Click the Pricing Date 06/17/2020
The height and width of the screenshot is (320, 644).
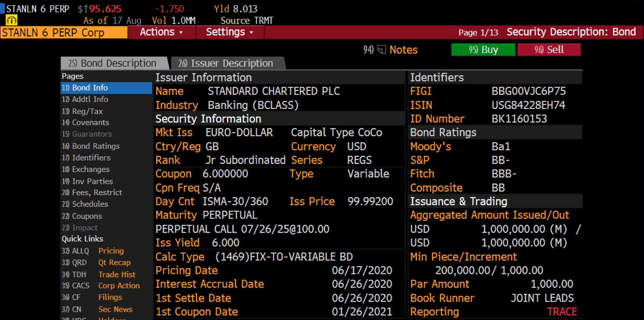(x=362, y=270)
